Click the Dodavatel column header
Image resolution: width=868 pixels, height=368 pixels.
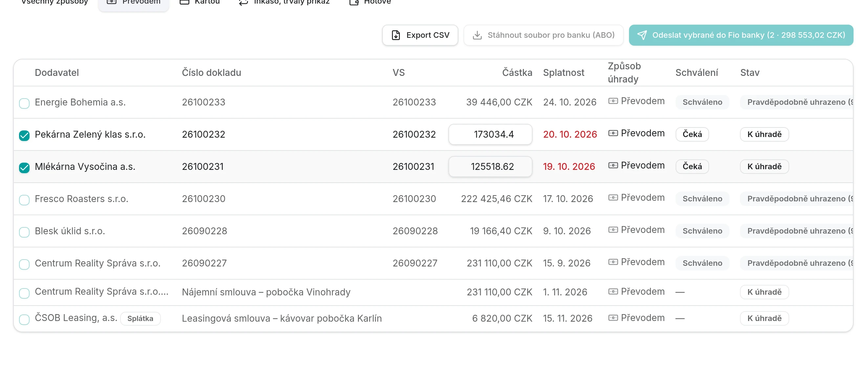[56, 73]
